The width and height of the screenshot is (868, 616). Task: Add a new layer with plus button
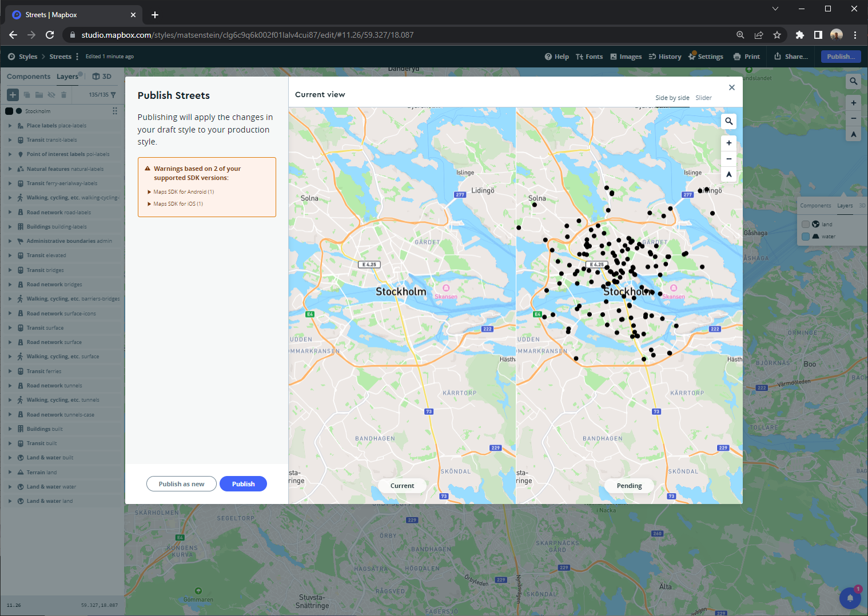[x=13, y=95]
